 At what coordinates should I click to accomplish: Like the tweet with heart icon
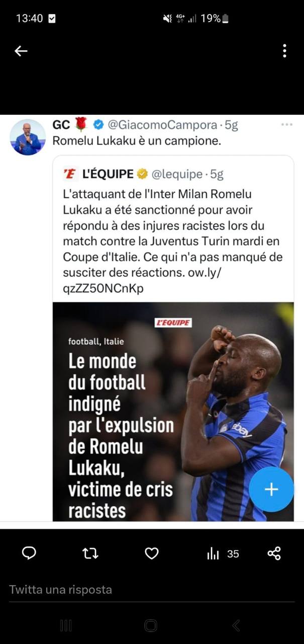(152, 553)
